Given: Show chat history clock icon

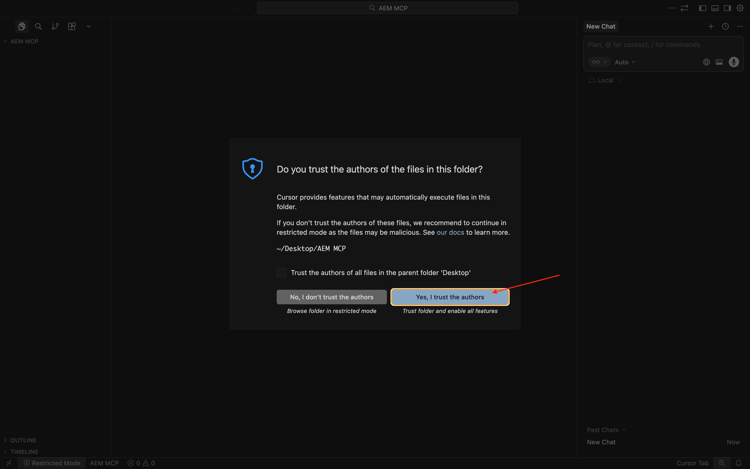Looking at the screenshot, I should coord(726,26).
